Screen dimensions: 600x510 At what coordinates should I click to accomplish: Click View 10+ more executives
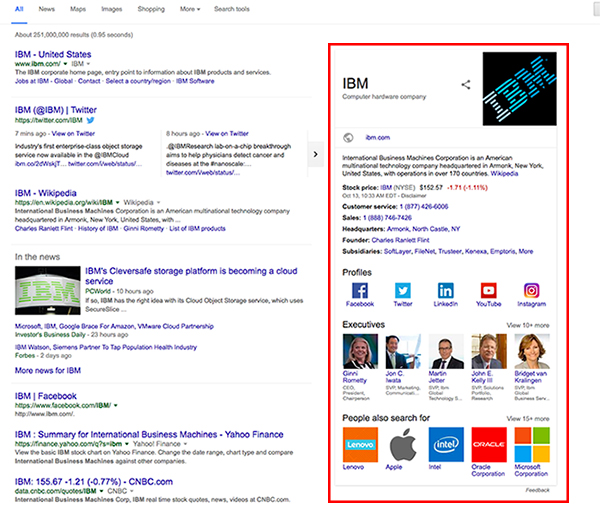(528, 325)
